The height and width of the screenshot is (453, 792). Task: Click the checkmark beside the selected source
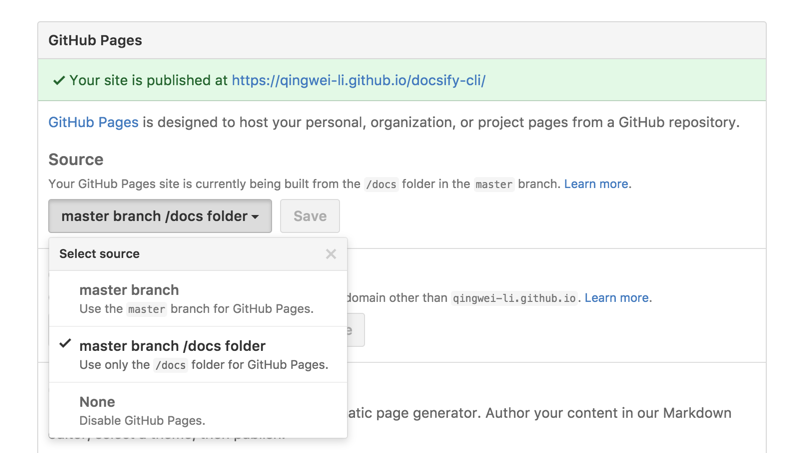65,344
